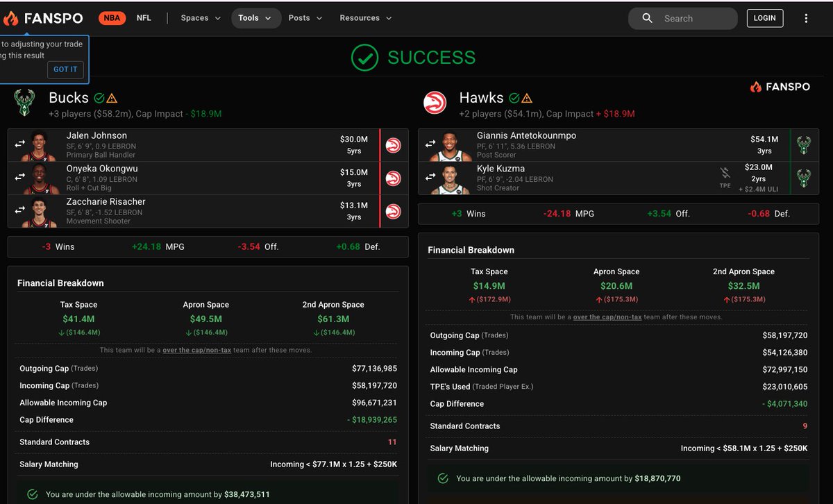
Task: Click swap arrows icon for Kyle Kuzma
Action: 430,177
